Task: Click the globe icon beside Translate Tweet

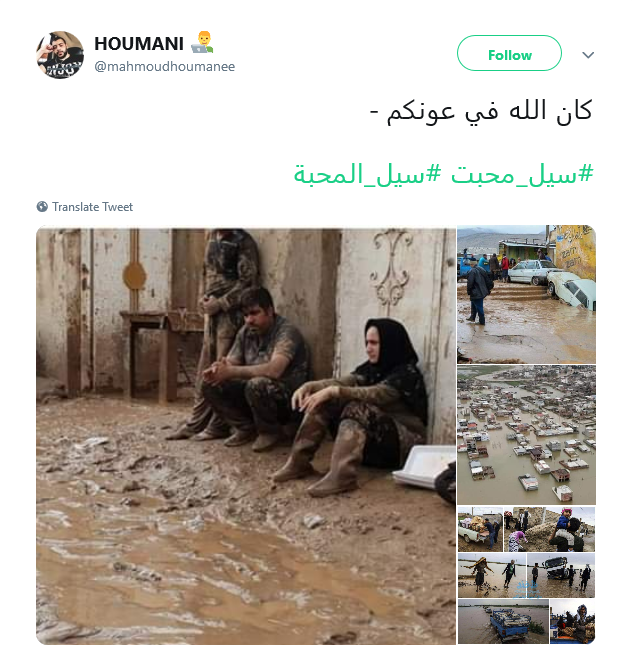Action: click(42, 207)
